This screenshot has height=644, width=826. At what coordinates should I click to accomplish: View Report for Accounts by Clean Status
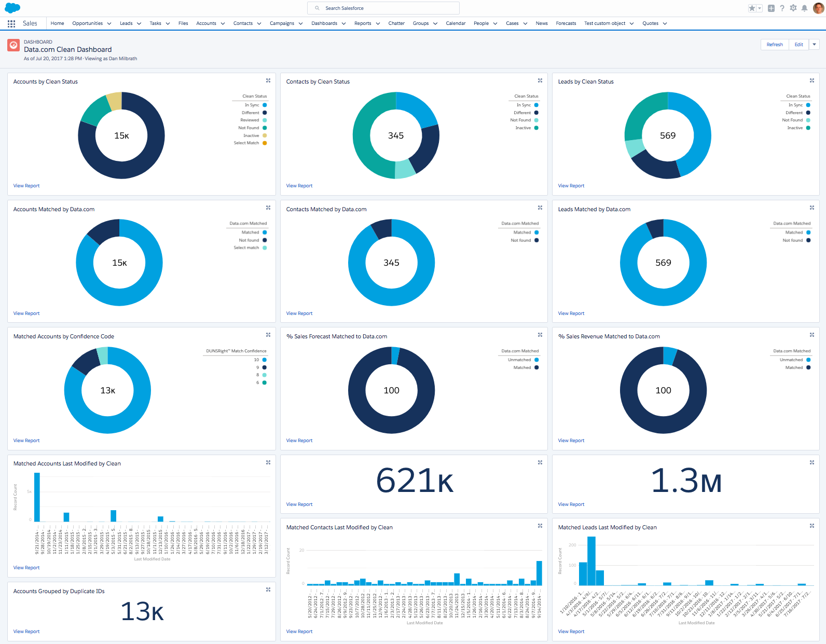[26, 186]
